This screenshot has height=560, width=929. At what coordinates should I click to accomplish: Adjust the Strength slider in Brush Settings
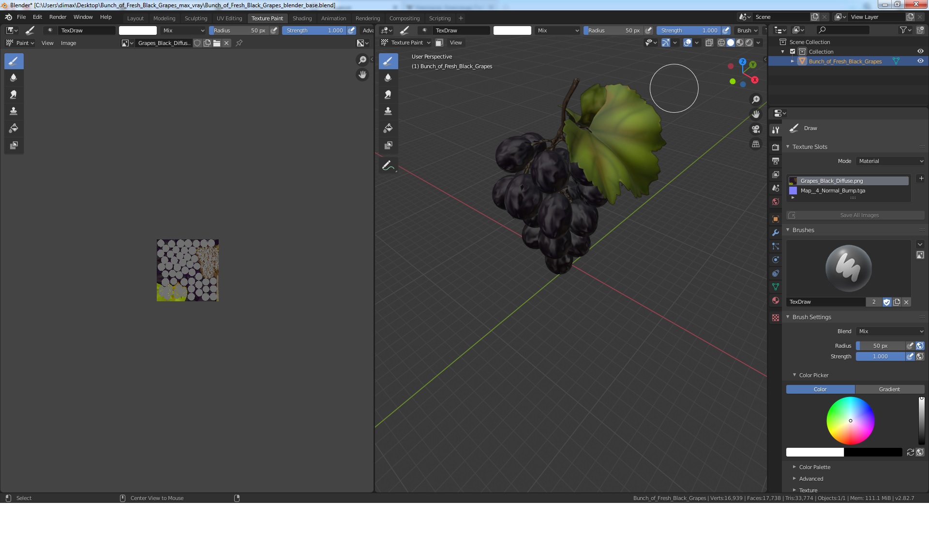(880, 356)
